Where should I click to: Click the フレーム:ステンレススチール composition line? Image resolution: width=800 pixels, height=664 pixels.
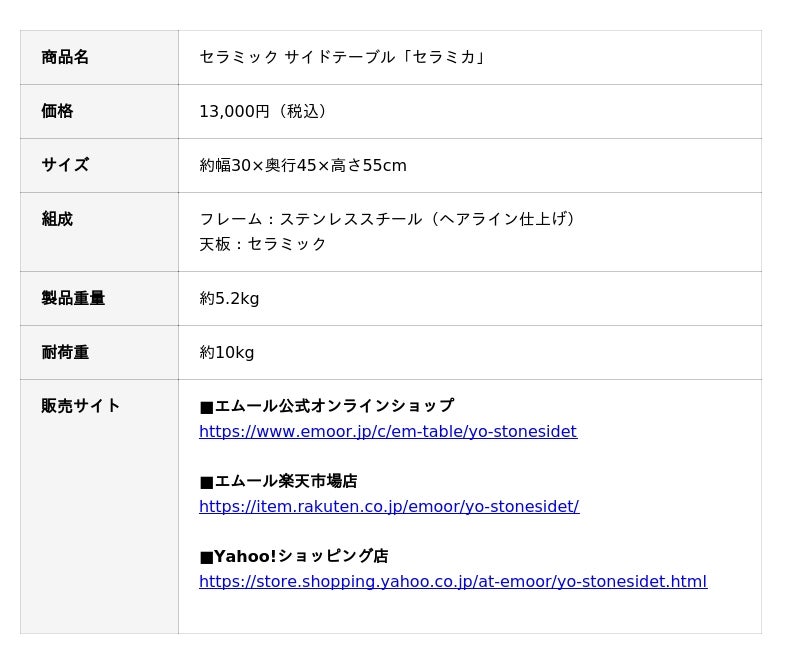pos(389,219)
